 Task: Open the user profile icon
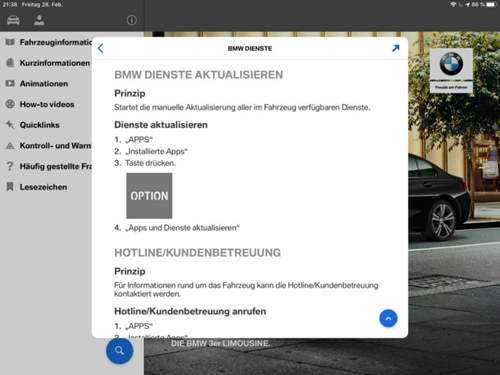click(39, 20)
